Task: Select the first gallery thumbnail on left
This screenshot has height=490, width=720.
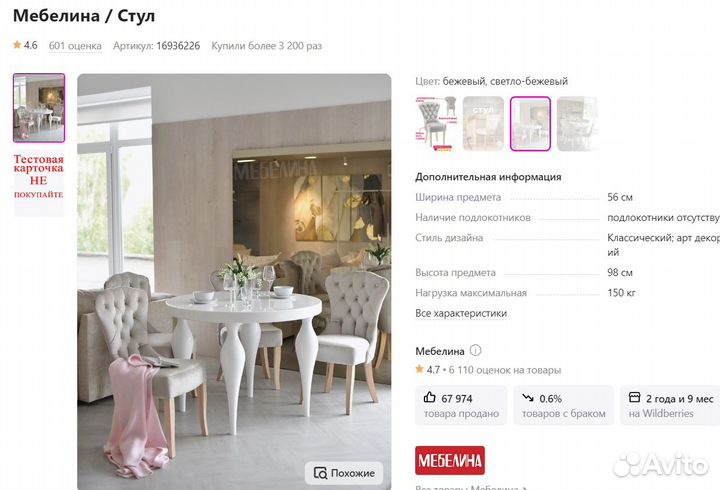Action: (39, 108)
